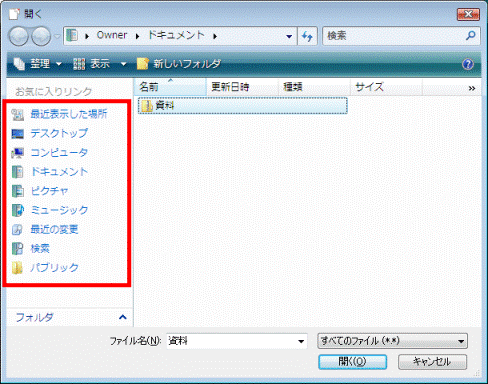Click the キャンセル button
The width and height of the screenshot is (488, 384).
click(x=432, y=362)
